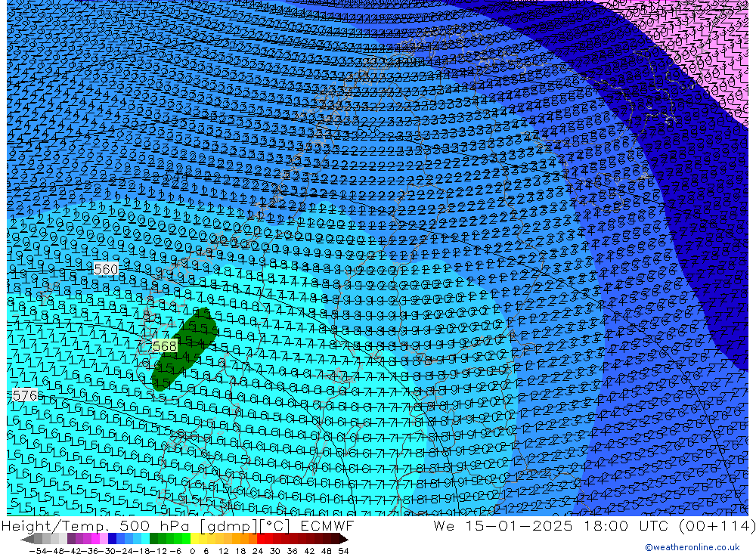Click the left gray arrow of color scale

coord(27,540)
